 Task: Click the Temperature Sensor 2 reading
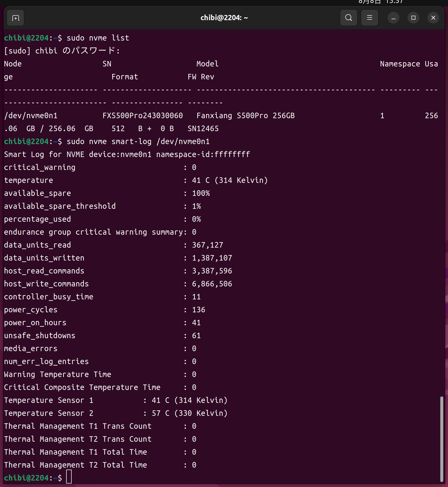(x=190, y=413)
